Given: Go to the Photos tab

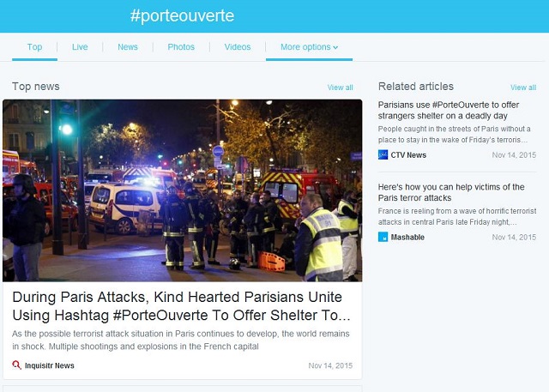Looking at the screenshot, I should [181, 47].
